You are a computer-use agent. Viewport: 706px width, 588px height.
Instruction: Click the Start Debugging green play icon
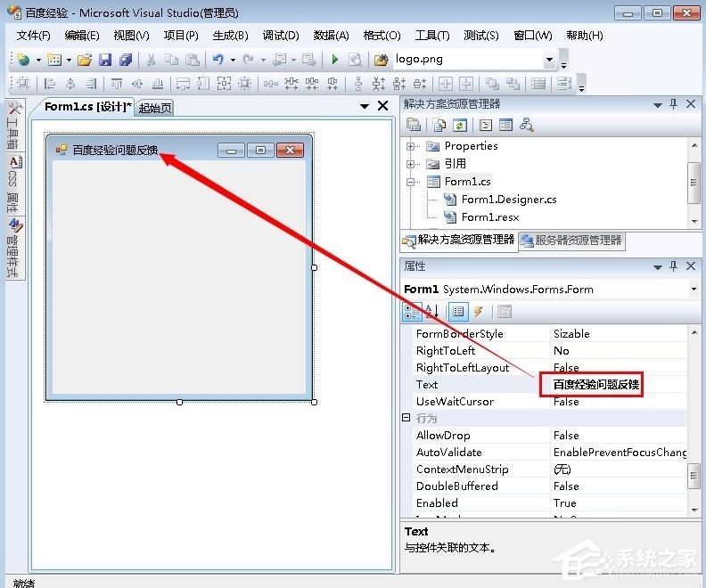pos(334,60)
